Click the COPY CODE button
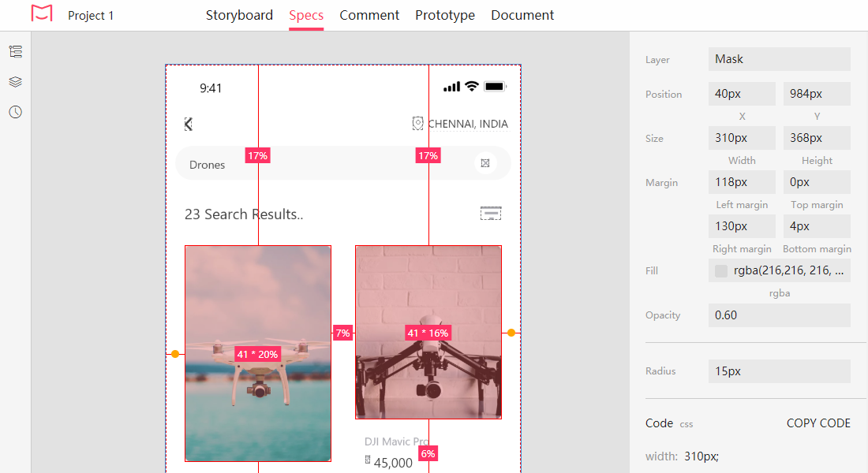 click(x=818, y=423)
